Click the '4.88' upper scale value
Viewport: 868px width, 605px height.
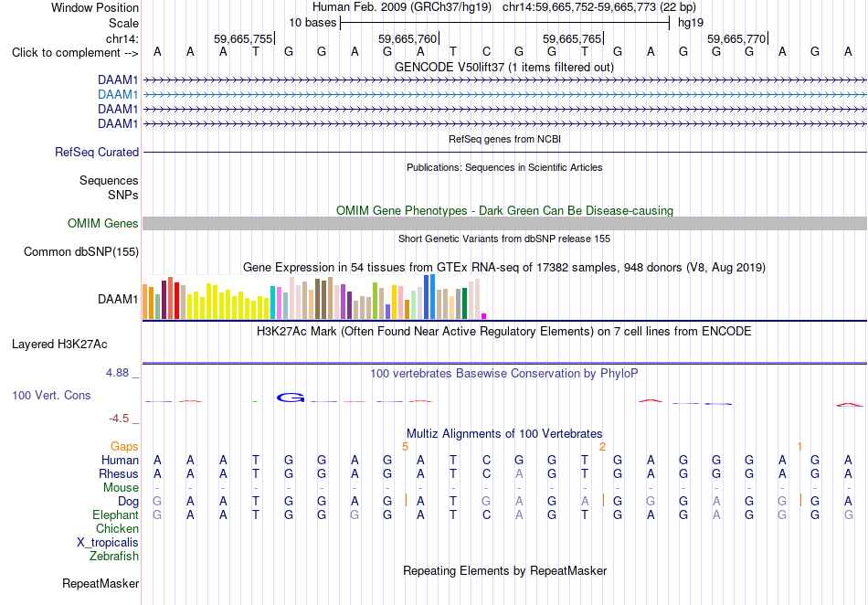click(x=117, y=373)
